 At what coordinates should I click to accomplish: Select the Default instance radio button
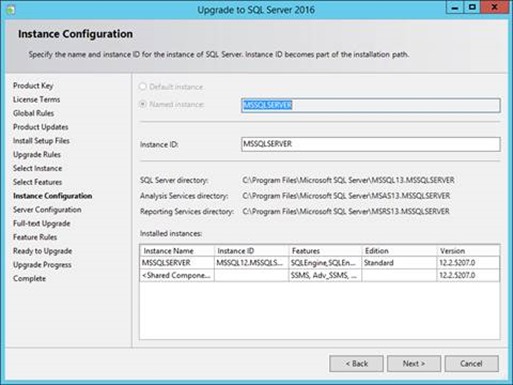pos(143,87)
